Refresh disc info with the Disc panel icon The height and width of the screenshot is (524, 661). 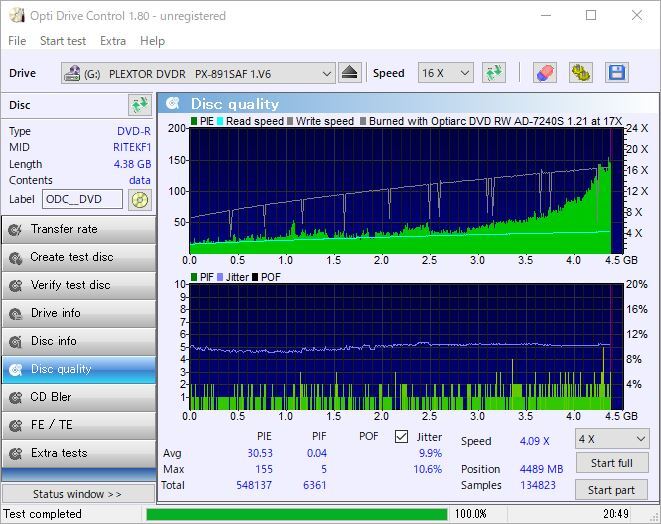(x=140, y=105)
